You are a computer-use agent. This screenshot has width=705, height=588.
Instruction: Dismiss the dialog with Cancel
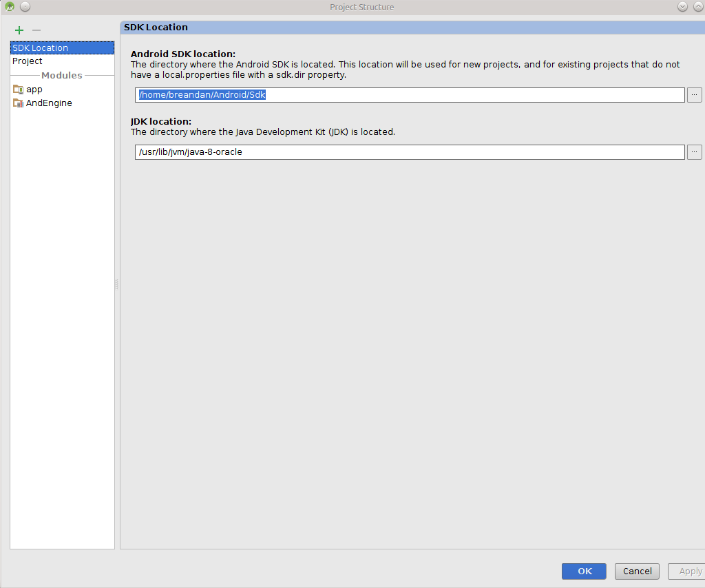coord(636,571)
